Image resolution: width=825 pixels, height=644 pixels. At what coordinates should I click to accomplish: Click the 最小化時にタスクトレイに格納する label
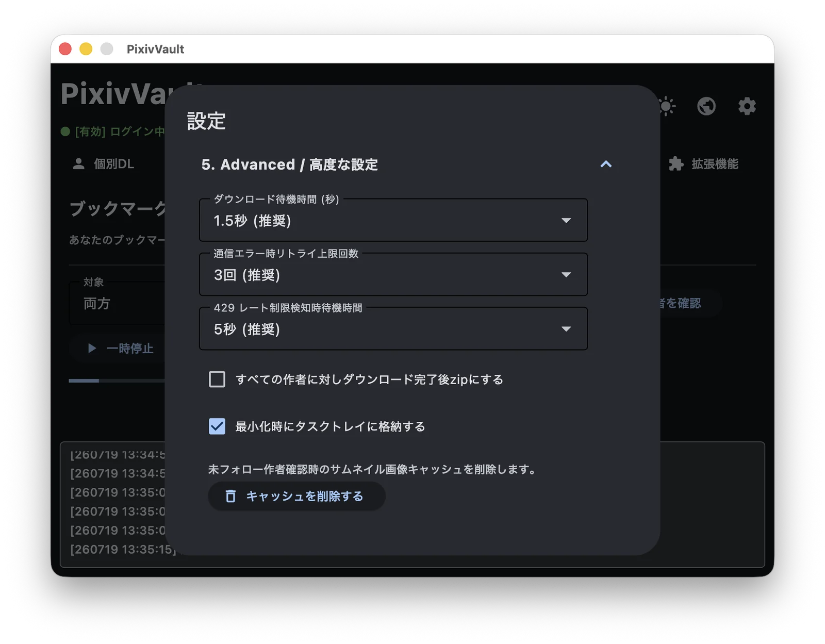pyautogui.click(x=330, y=426)
